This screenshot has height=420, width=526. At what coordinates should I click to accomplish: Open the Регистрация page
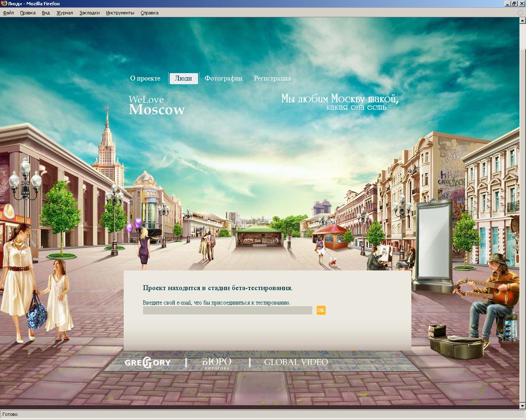(x=272, y=78)
